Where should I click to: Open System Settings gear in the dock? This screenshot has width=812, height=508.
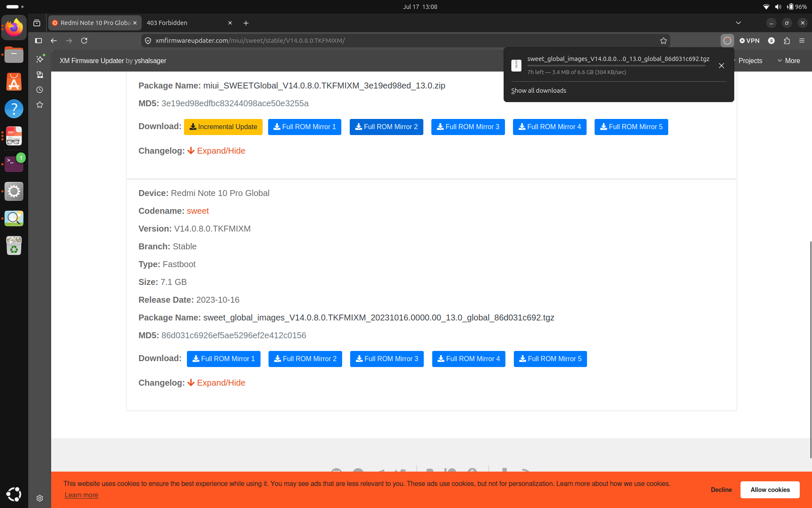14,191
